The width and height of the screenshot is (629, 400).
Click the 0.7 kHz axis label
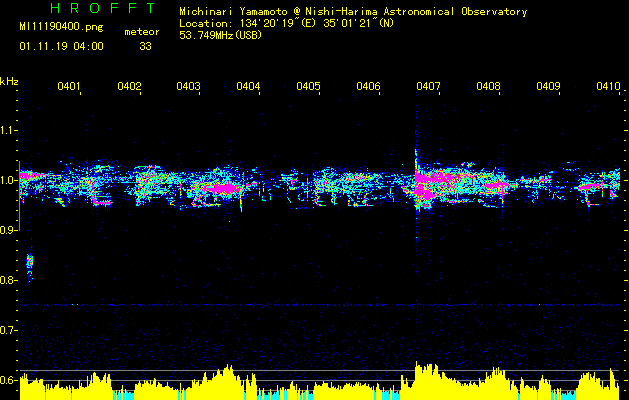pyautogui.click(x=8, y=330)
